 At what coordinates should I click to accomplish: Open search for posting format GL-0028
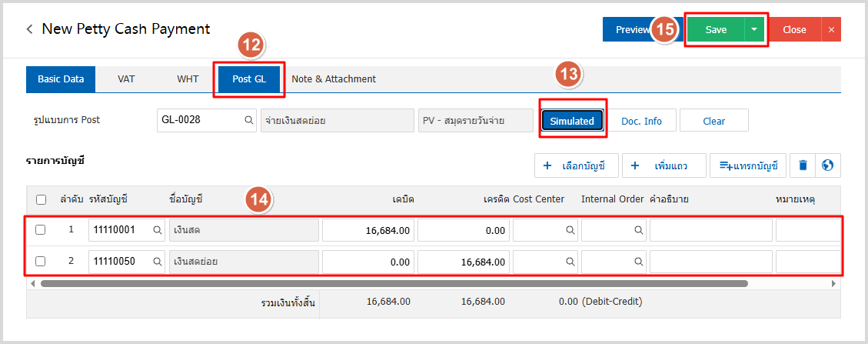pyautogui.click(x=248, y=121)
